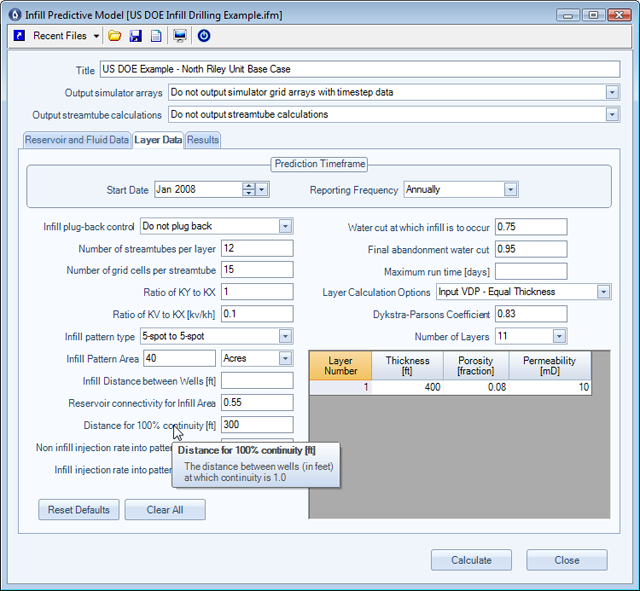Click Number of streamtubes per layer field

pyautogui.click(x=257, y=249)
